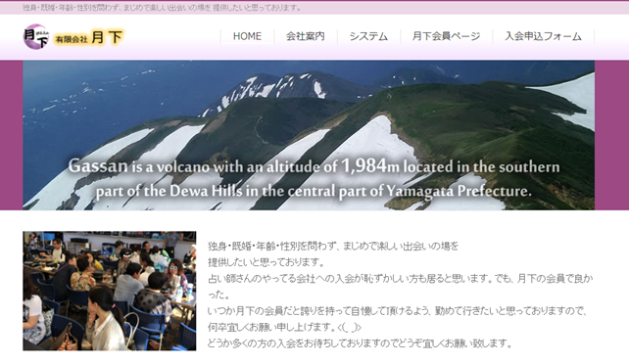Visit the 月下会員ページ members page
Screen dimensions: 629x364
pyautogui.click(x=446, y=36)
